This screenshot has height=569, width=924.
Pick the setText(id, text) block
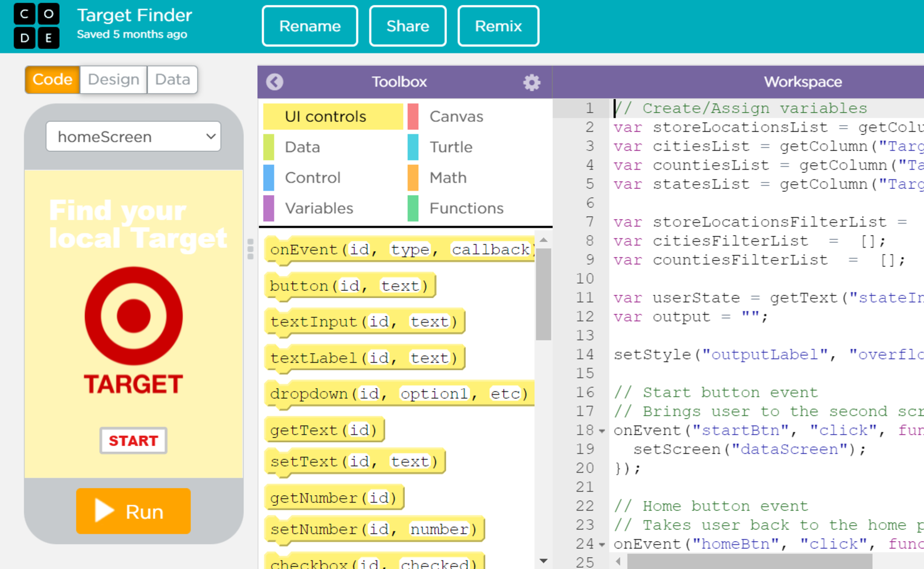pos(355,461)
